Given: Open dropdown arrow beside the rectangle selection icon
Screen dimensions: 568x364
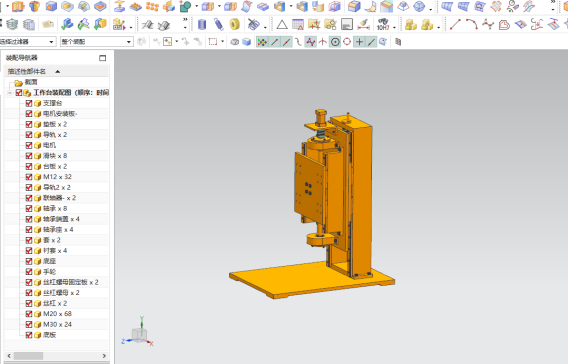Looking at the screenshot, I should pyautogui.click(x=222, y=42).
